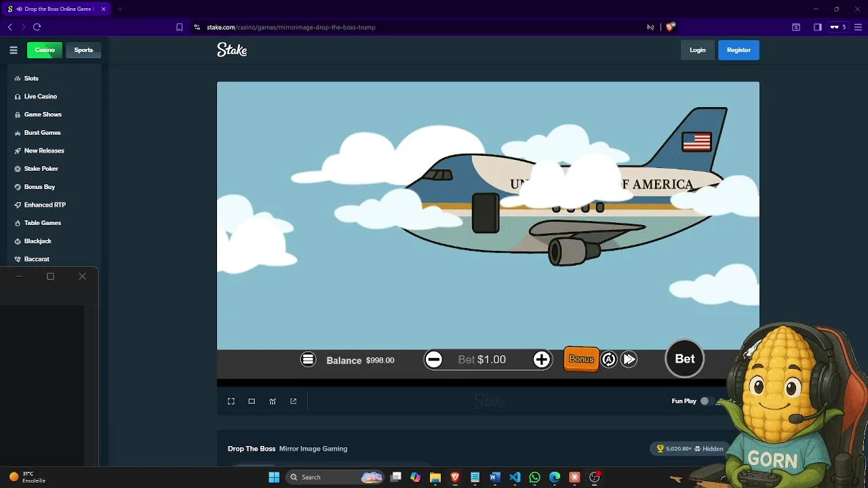
Task: Open live stats chart icon
Action: (x=273, y=401)
